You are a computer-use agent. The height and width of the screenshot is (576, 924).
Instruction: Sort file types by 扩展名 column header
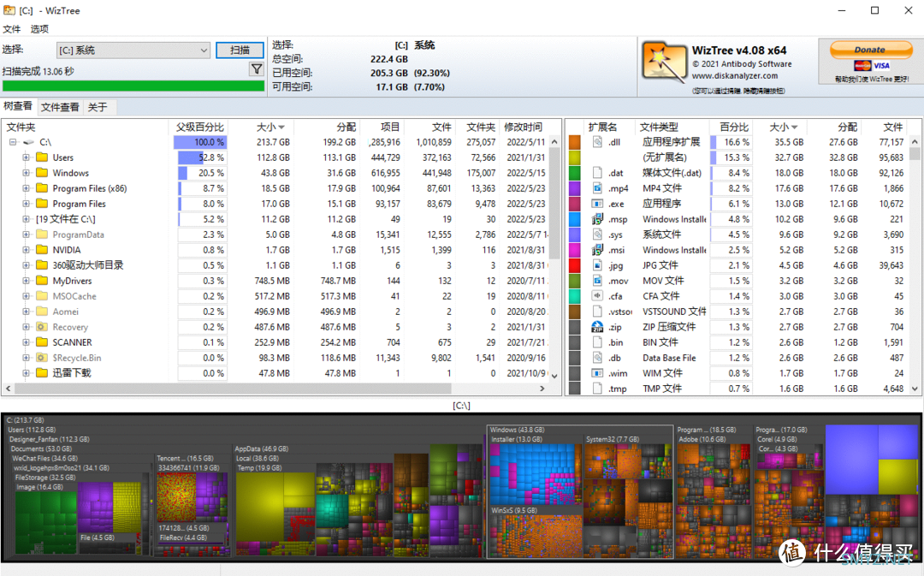click(602, 127)
